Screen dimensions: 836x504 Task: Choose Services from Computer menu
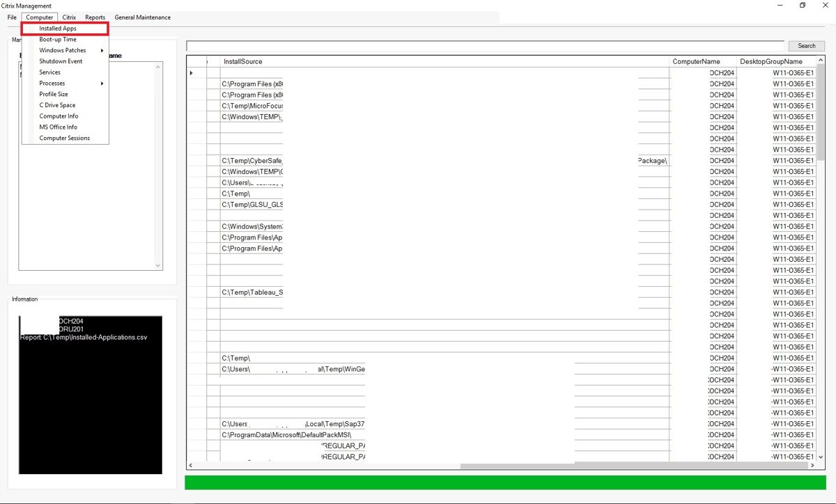[x=65, y=72]
